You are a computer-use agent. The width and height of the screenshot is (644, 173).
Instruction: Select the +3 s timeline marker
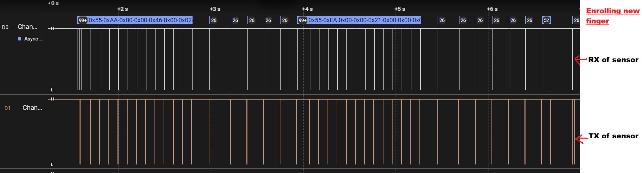[215, 9]
